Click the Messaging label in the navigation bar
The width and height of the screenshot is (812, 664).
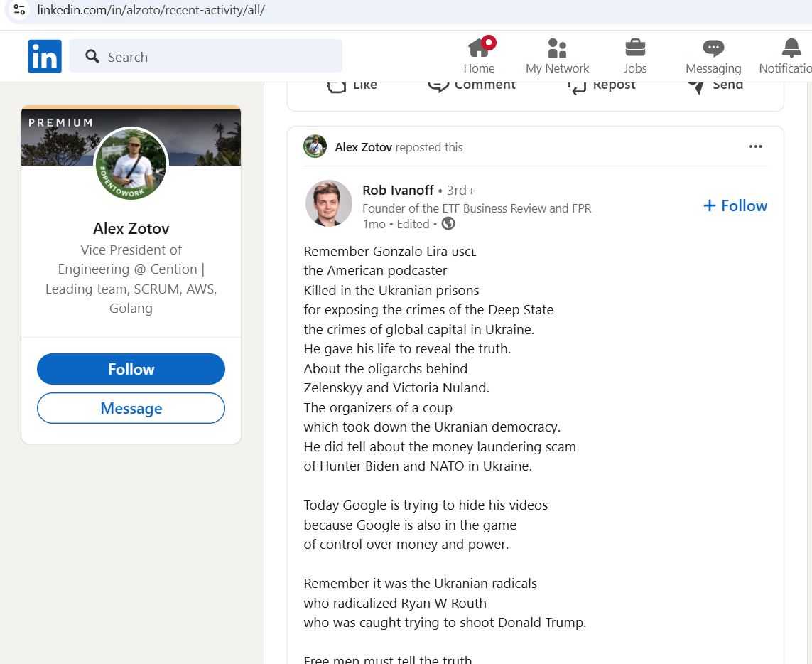713,68
